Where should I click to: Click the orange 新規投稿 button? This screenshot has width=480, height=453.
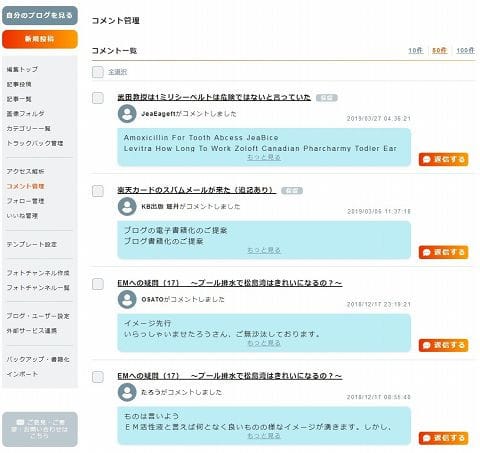click(x=40, y=39)
